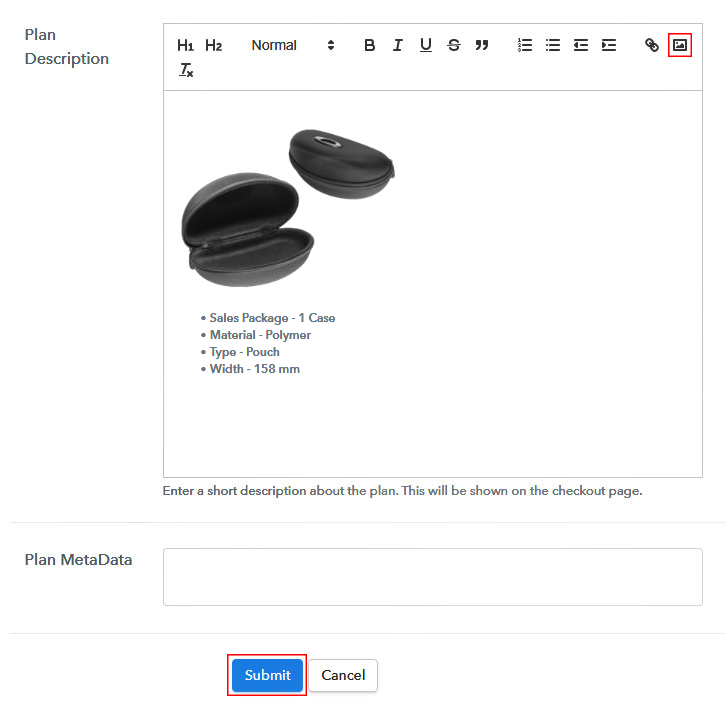Insert a hyperlink
726x716 pixels.
click(x=651, y=45)
